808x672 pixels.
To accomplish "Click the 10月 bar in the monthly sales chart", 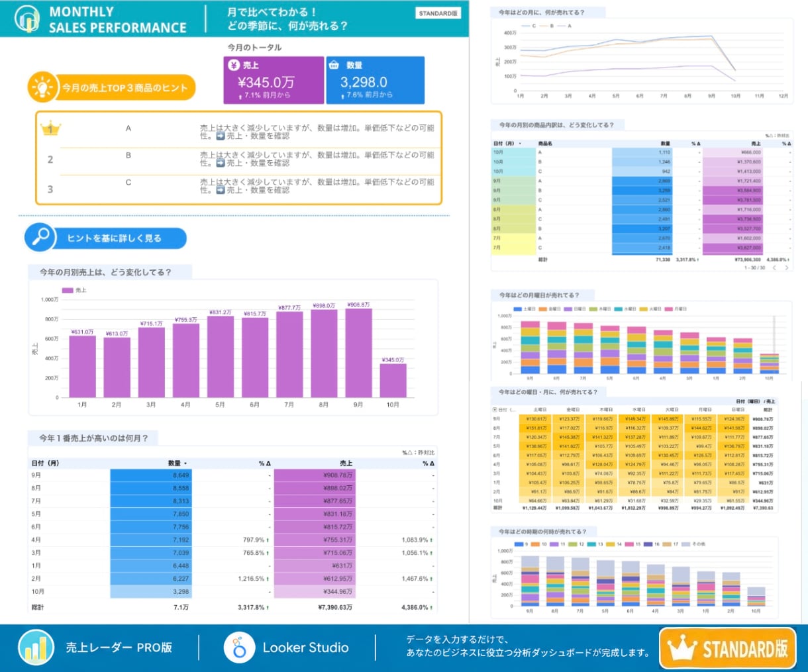I will point(393,381).
